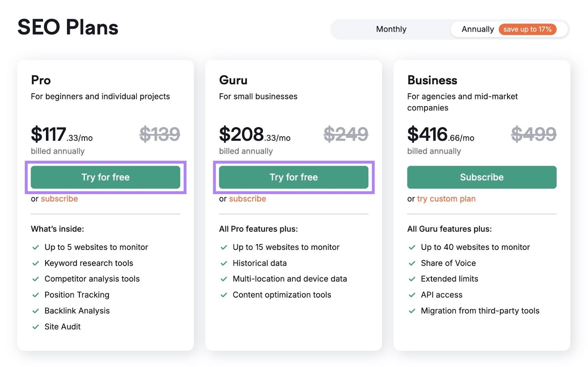Image resolution: width=588 pixels, height=367 pixels.
Task: Click the checkmark beside 'Historical data'
Action: tap(224, 263)
